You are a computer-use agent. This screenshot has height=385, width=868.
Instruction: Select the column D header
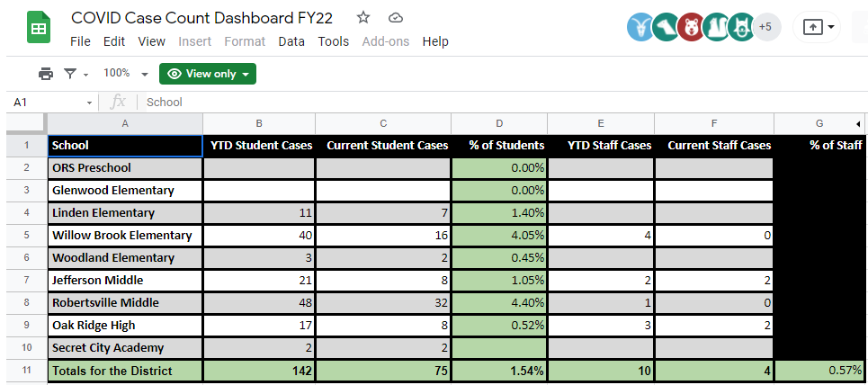click(499, 123)
